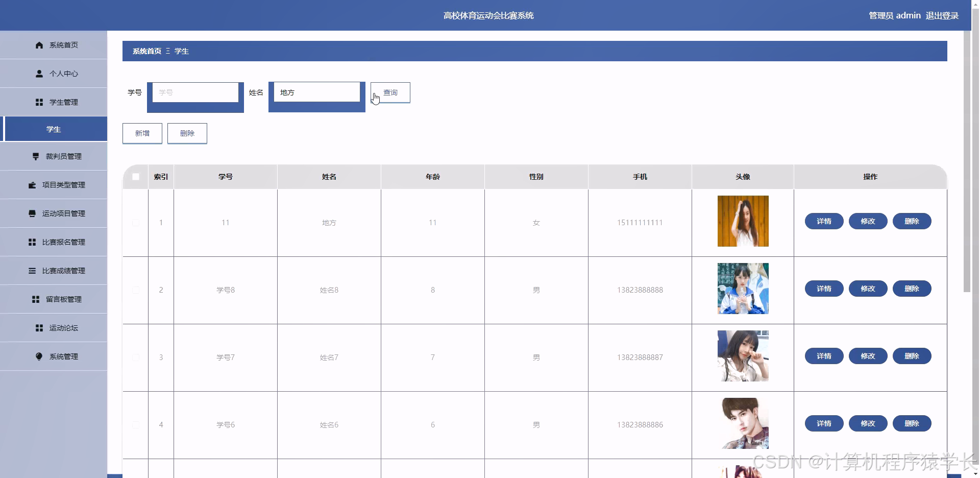Click 管理员 admin in the header
Image resolution: width=980 pixels, height=478 pixels.
(x=895, y=15)
